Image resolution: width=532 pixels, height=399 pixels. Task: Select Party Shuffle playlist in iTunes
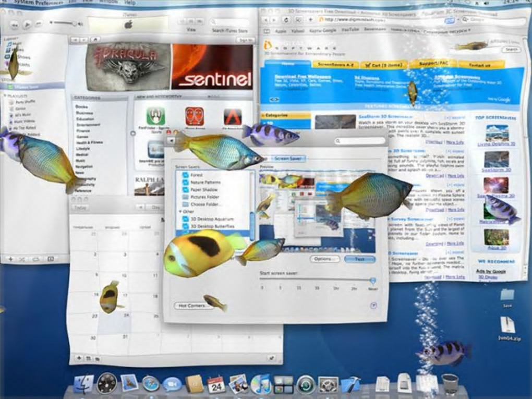(x=22, y=102)
